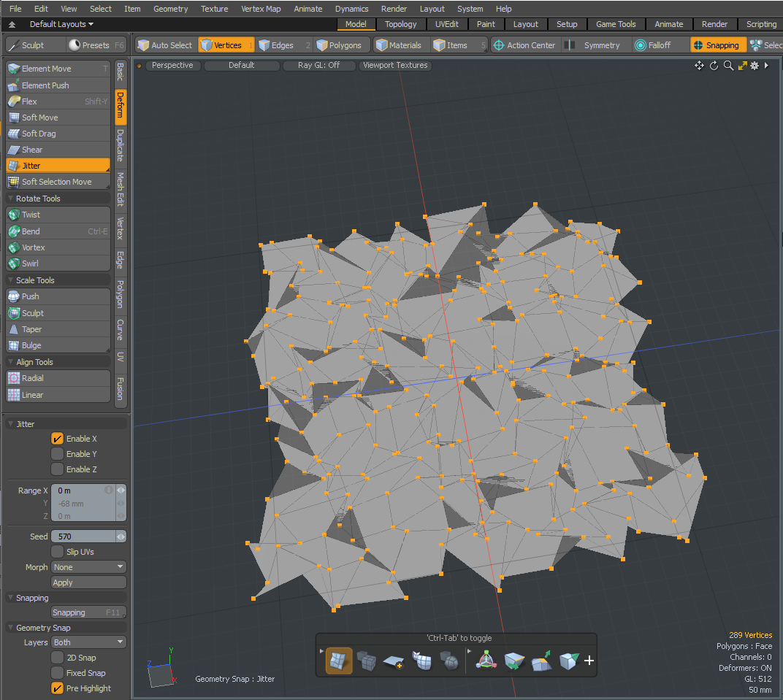Open the Geometry menu
This screenshot has width=783, height=700.
[x=170, y=9]
